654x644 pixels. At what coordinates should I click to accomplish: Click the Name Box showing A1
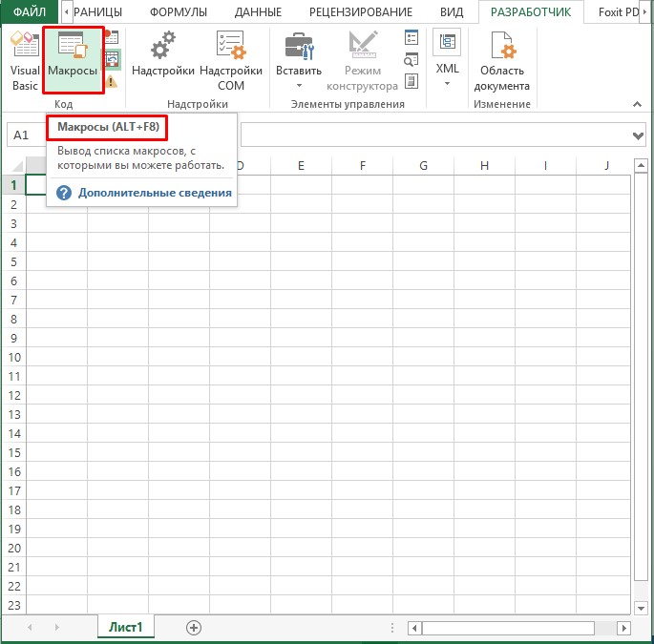point(27,135)
